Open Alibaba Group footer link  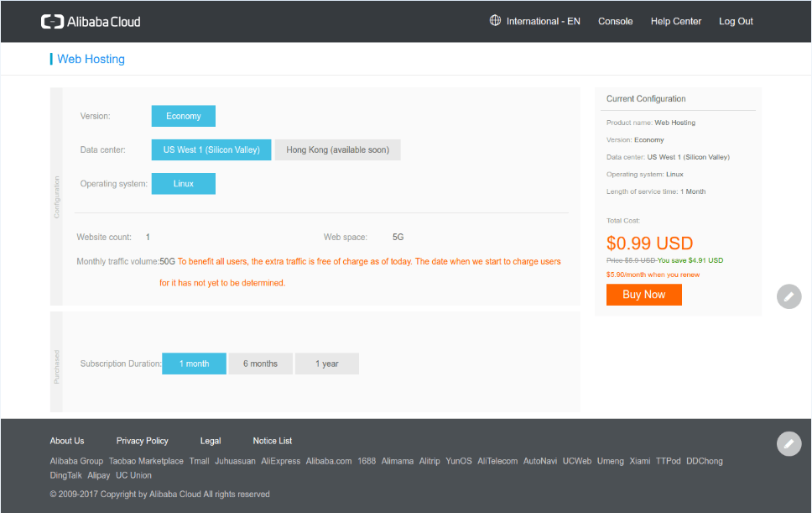point(76,461)
